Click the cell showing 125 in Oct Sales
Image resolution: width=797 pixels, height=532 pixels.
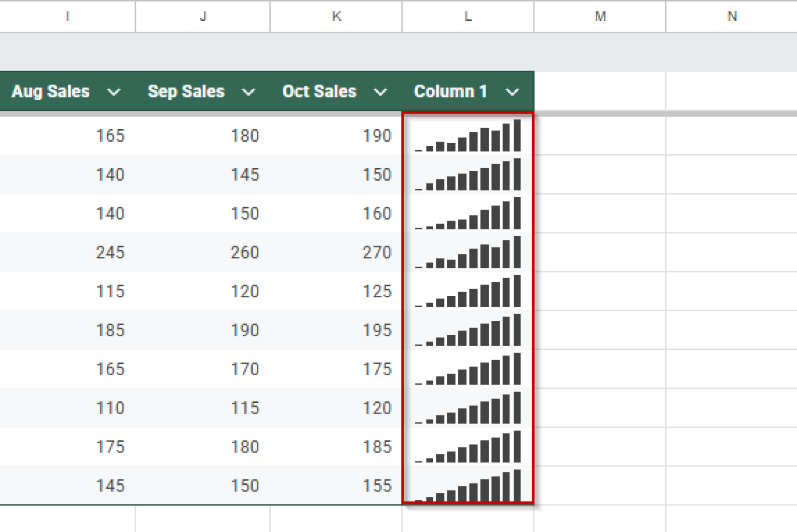(x=378, y=291)
